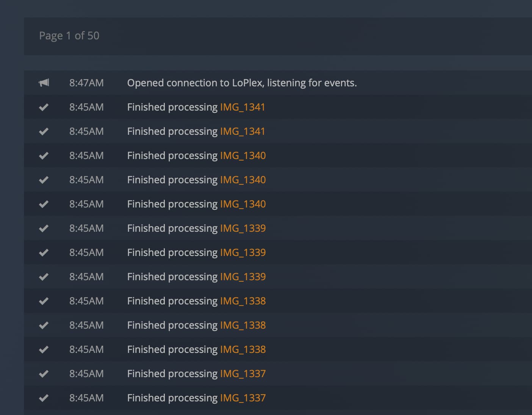Follow the middle IMG_1339 link
The height and width of the screenshot is (415, 532).
click(243, 253)
